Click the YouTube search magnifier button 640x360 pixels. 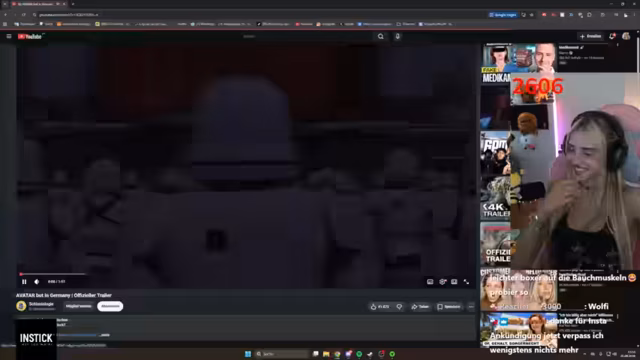[x=380, y=36]
